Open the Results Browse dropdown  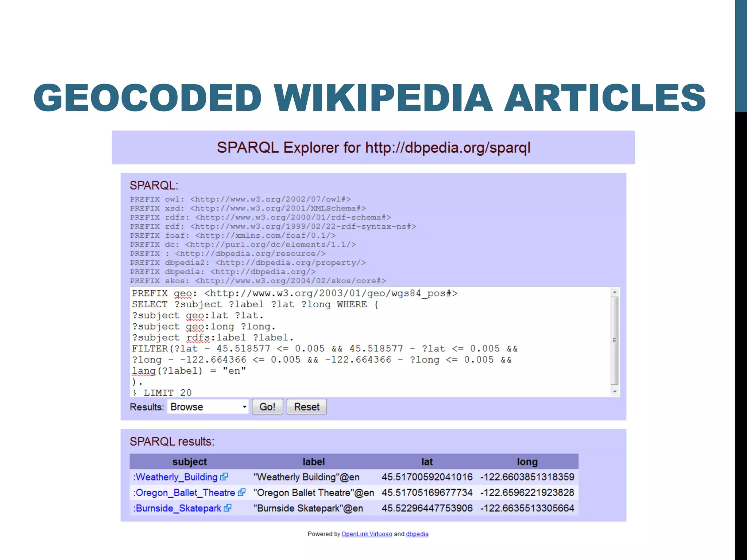208,407
